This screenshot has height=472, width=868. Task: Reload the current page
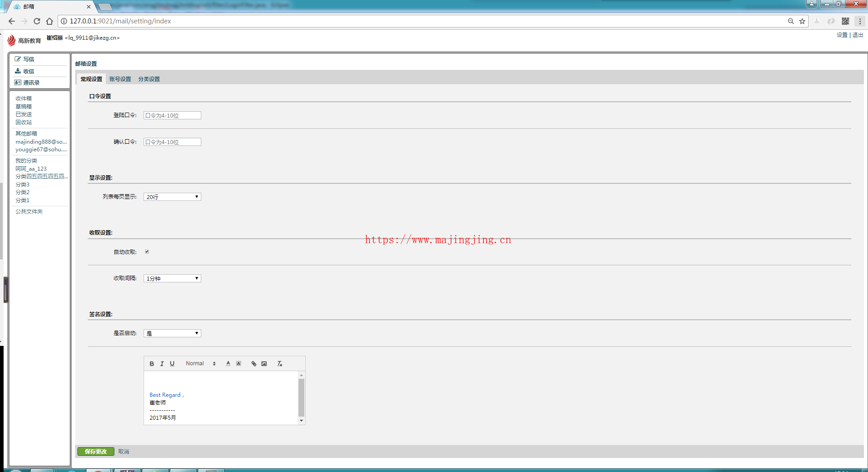(x=37, y=21)
